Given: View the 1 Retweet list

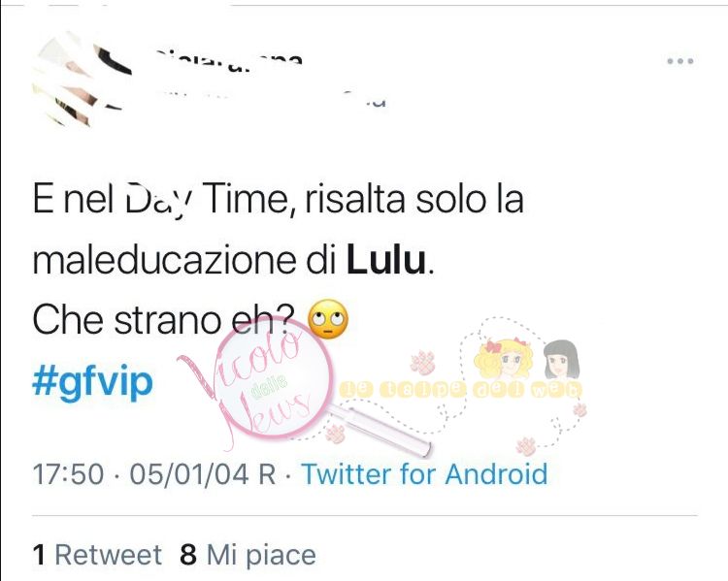Looking at the screenshot, I should (97, 555).
